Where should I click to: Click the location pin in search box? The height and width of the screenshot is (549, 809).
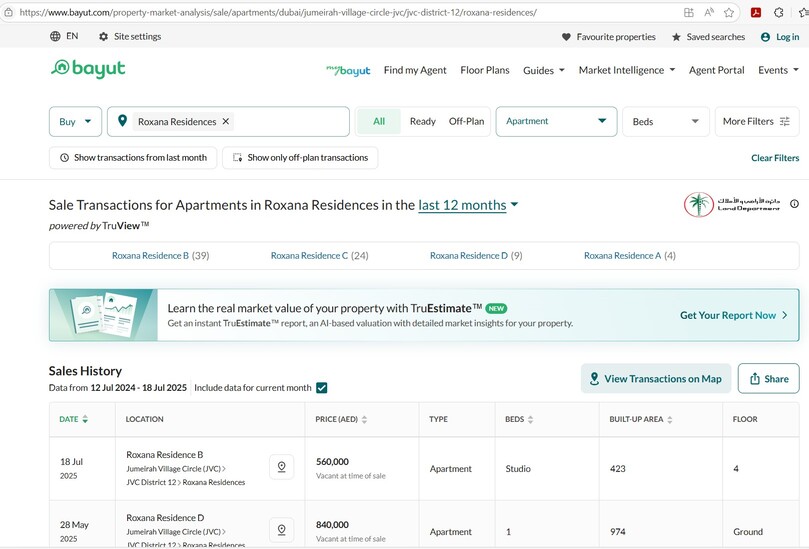coord(122,121)
